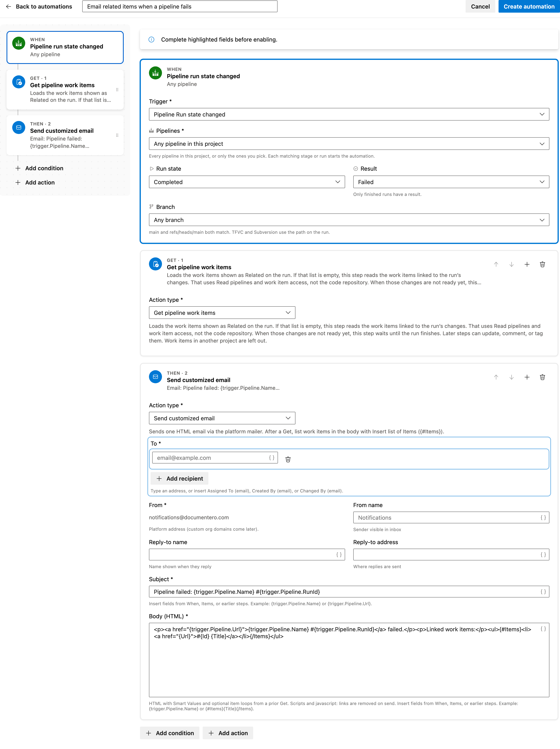
Task: Click Add action at the bottom
Action: 228,733
